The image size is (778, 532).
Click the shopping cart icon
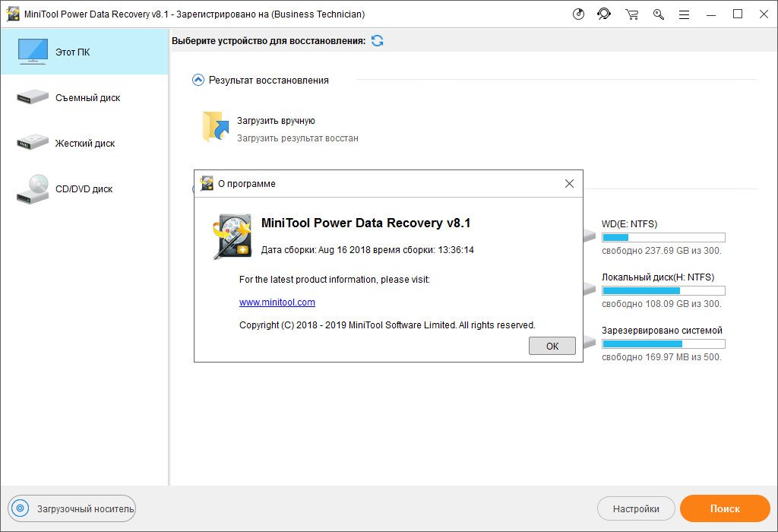631,14
